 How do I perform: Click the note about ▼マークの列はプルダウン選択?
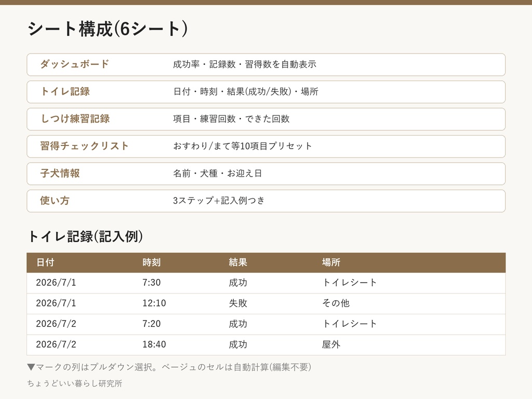169,367
